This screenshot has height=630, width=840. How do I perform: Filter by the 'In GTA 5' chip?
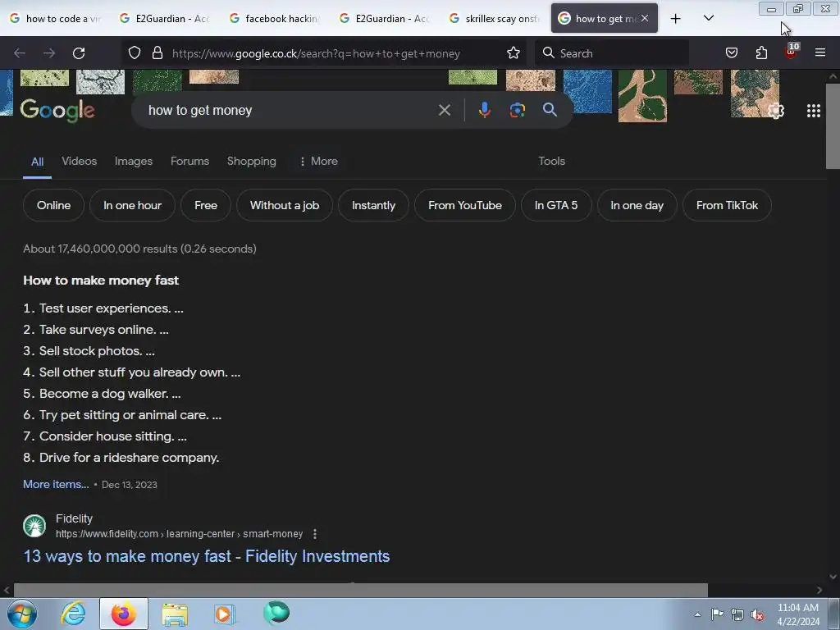pos(556,205)
